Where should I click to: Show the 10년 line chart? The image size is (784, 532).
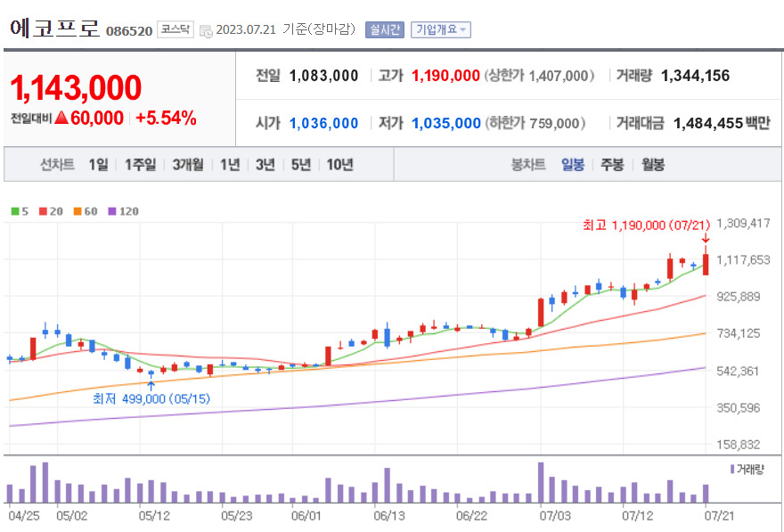click(340, 165)
